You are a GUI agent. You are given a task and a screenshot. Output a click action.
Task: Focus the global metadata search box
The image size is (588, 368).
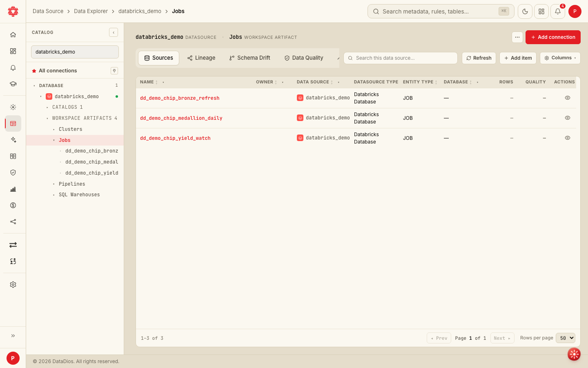click(x=441, y=11)
